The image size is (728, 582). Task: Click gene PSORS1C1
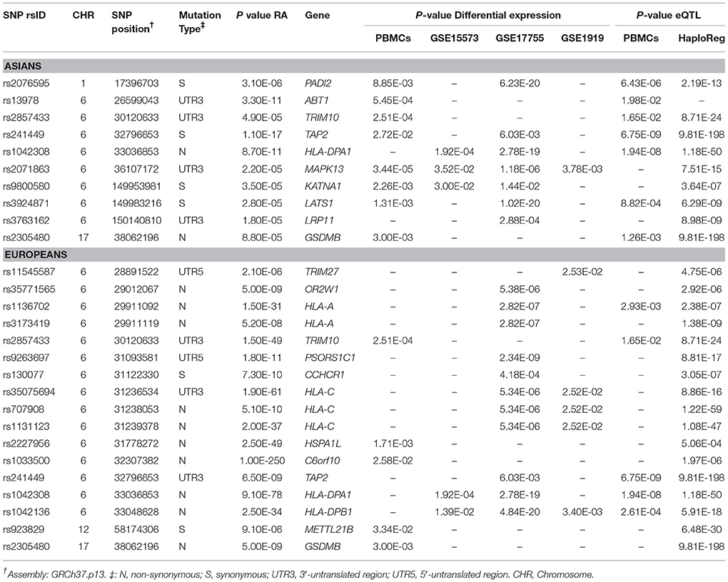tap(329, 358)
